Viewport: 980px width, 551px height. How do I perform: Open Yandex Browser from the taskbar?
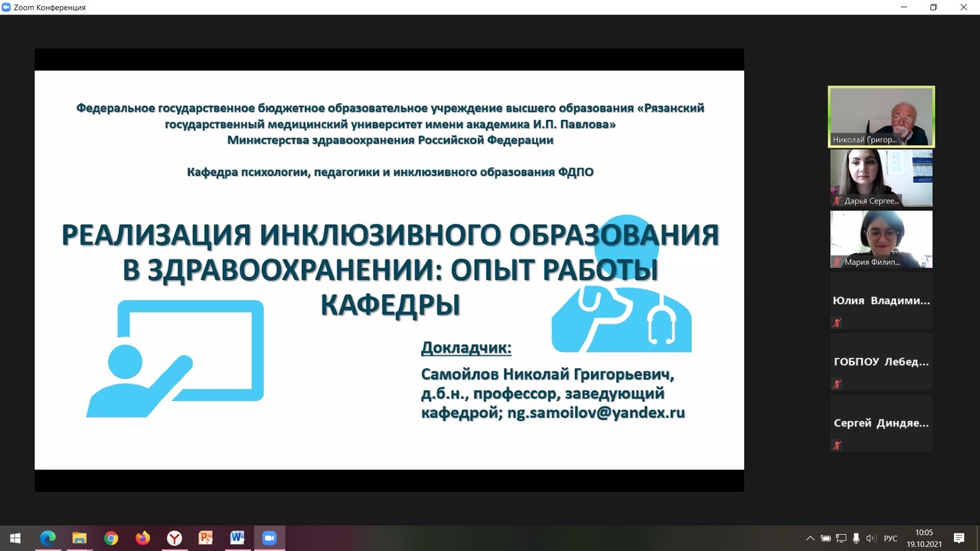pyautogui.click(x=175, y=538)
